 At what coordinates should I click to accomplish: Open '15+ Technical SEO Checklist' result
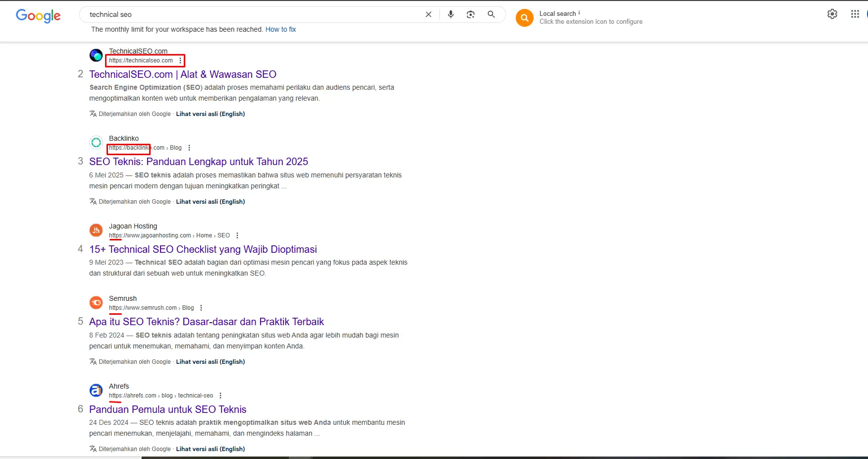coord(203,249)
